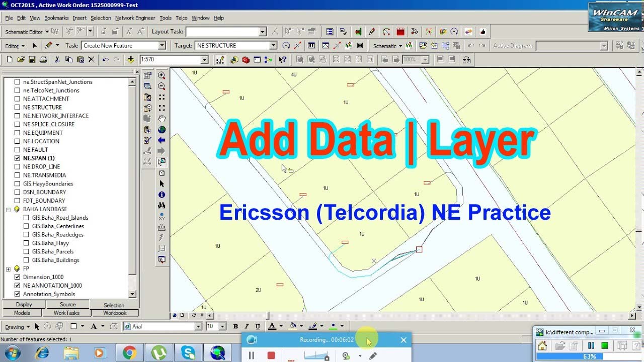Open the Attributes table icon
This screenshot has height=362, width=644.
pos(311,45)
